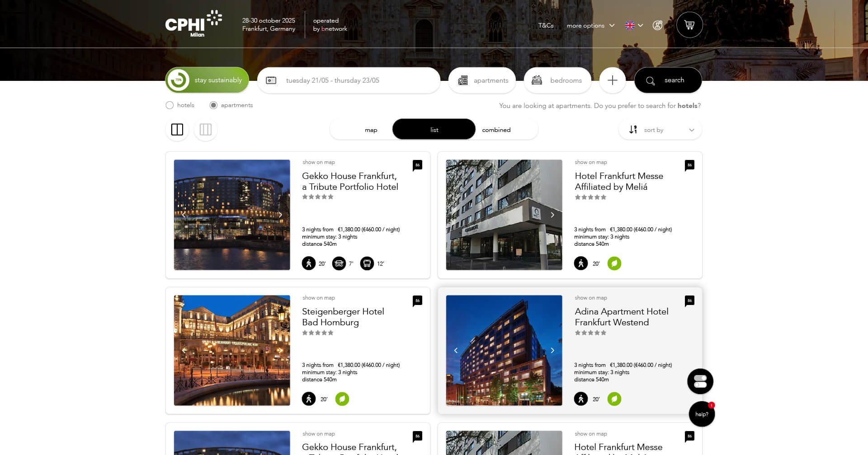Select the two-column layout icon
The width and height of the screenshot is (868, 455).
pos(177,130)
